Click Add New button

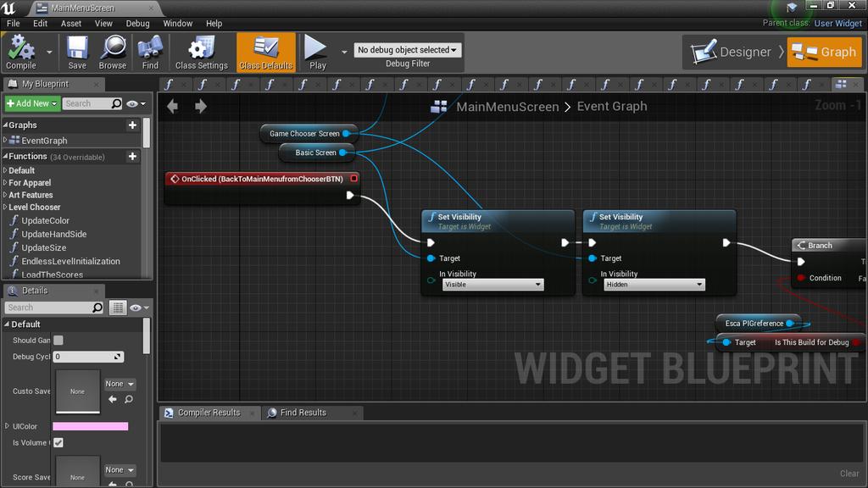pyautogui.click(x=32, y=103)
